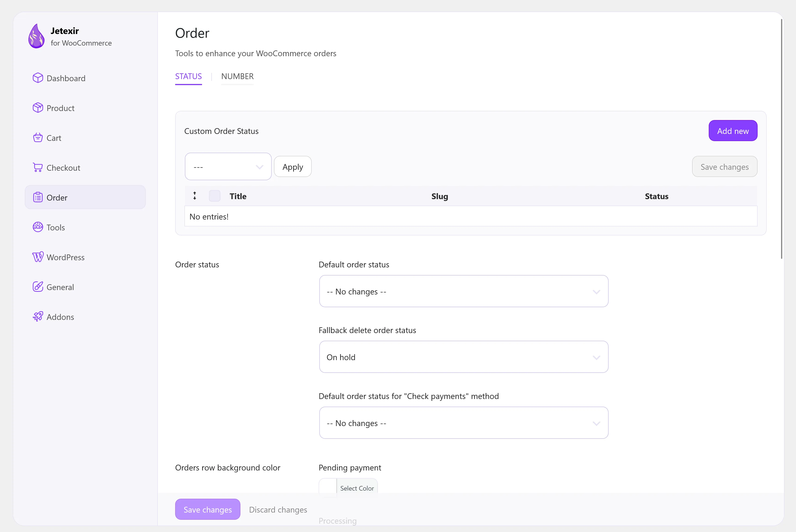Tick the select-all checkbox beside Title
The image size is (796, 532).
215,196
